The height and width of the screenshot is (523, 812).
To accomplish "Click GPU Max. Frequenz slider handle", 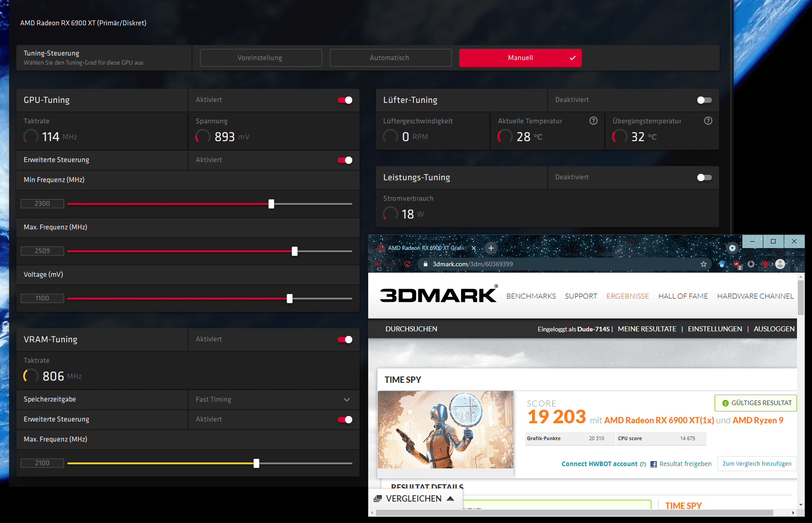I will [x=294, y=251].
